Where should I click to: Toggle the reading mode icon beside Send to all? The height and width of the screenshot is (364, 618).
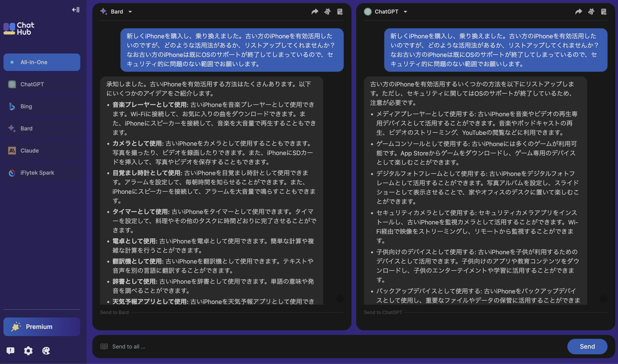(104, 346)
